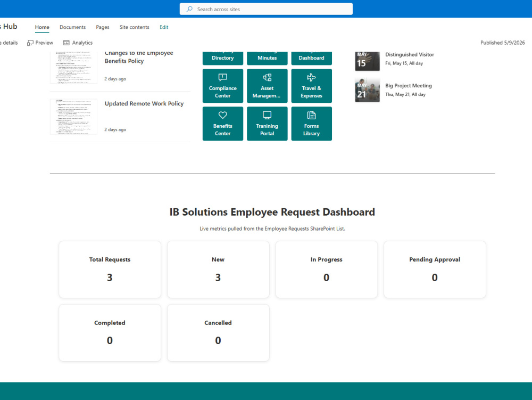Open the Updated Remote Work Policy article
Image resolution: width=532 pixels, height=400 pixels.
tap(144, 103)
